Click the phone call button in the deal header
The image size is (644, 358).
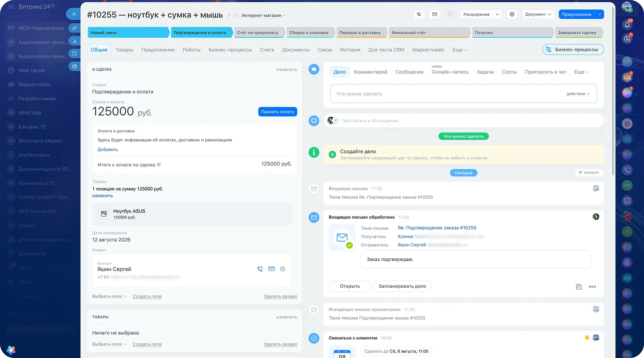(x=419, y=14)
